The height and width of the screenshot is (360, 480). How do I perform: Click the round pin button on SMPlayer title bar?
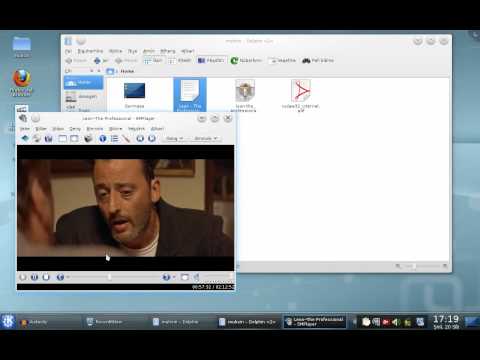(36, 118)
